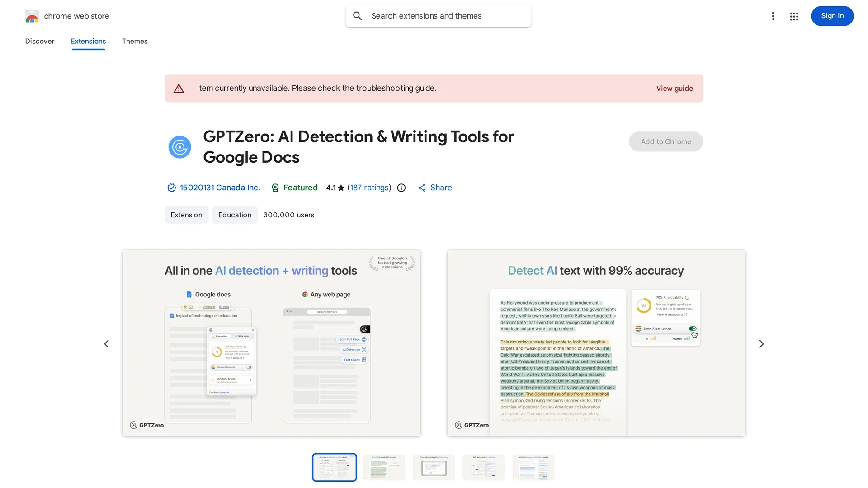The width and height of the screenshot is (868, 488).
Task: Click the ratings info circle icon
Action: pos(401,188)
